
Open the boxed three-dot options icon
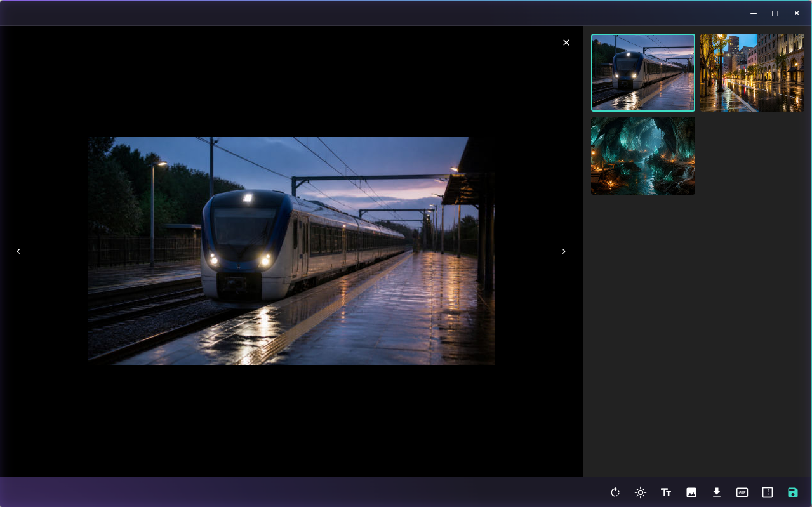[x=768, y=492]
